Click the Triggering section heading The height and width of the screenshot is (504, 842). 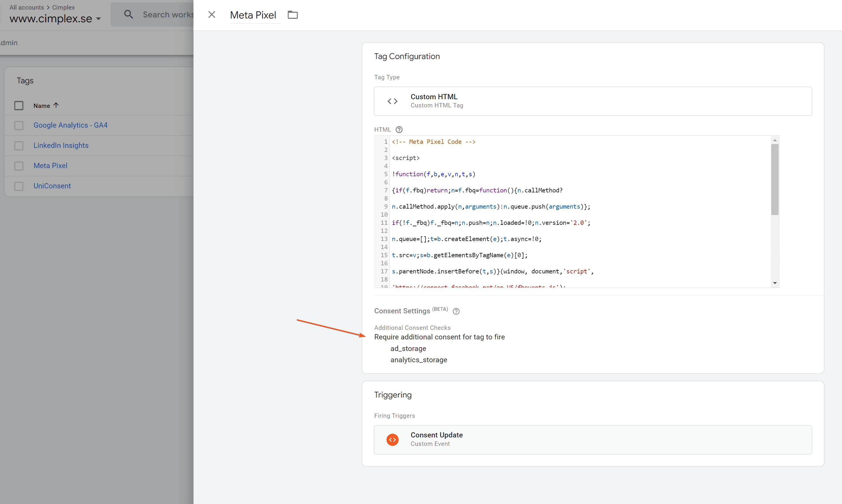(x=393, y=395)
